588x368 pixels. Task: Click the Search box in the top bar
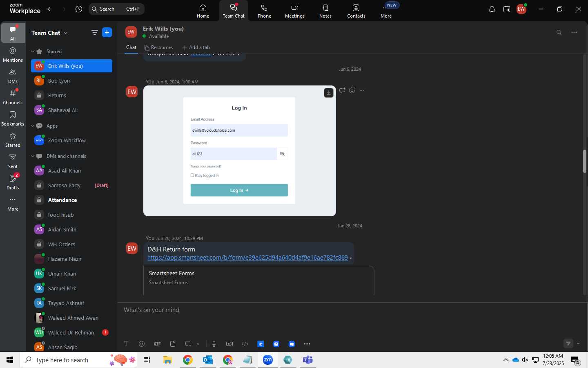(x=116, y=9)
